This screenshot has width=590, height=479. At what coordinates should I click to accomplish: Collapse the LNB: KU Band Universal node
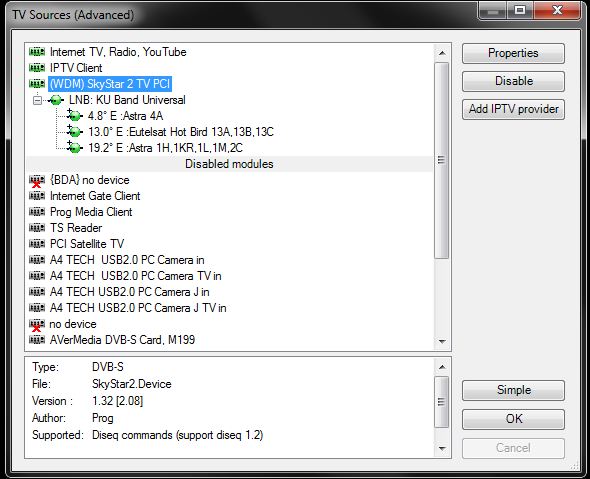tap(37, 100)
